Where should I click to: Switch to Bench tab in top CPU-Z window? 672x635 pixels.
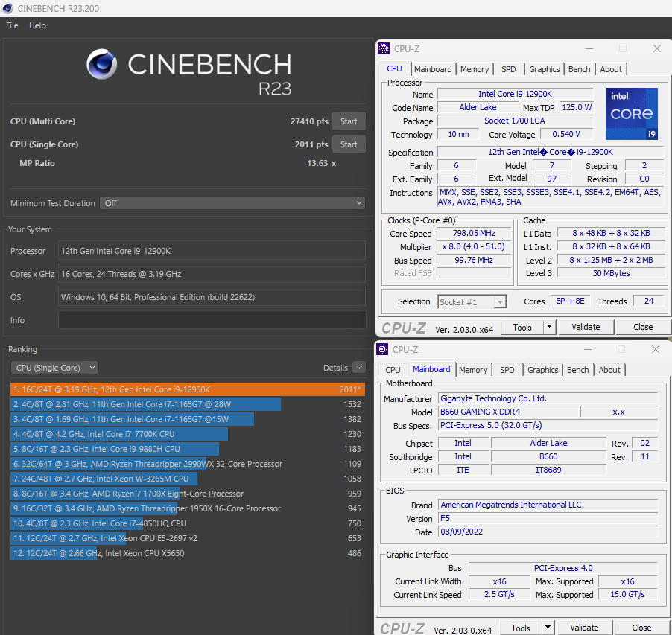pos(579,69)
